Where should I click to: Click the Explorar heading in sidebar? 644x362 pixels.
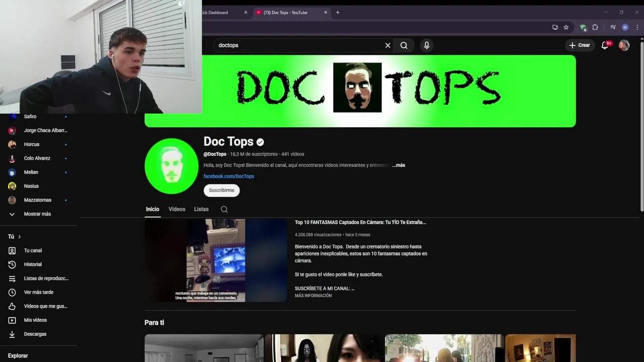(18, 355)
